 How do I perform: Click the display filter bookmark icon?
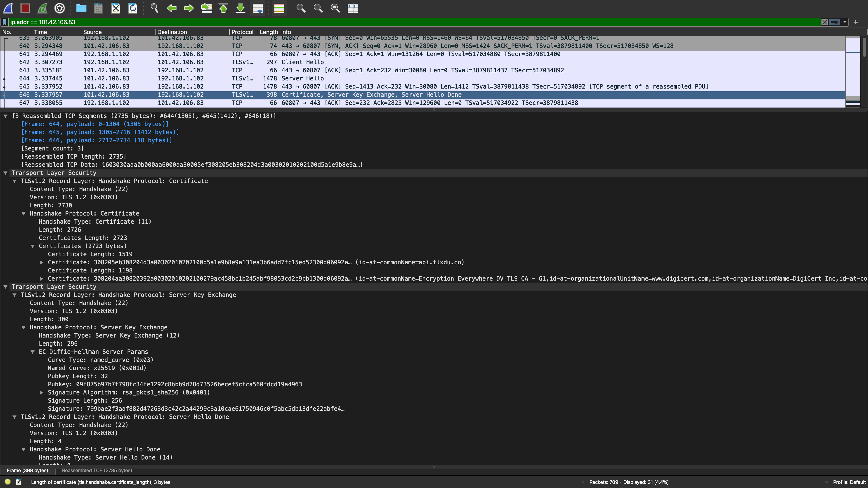[x=5, y=22]
